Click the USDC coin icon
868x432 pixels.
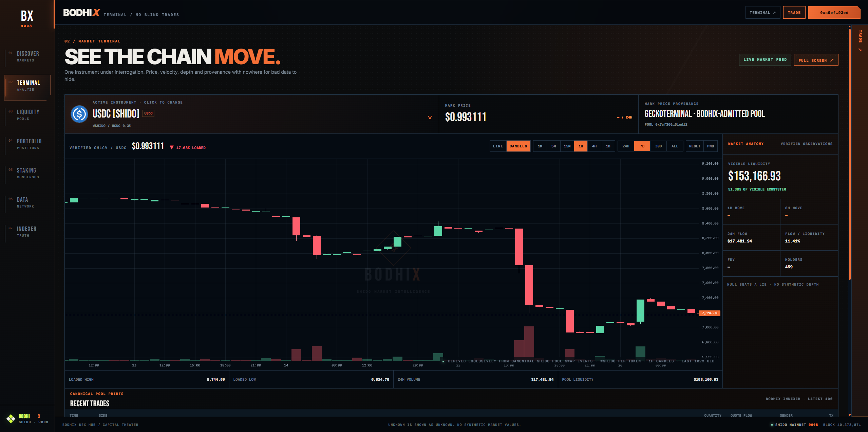click(x=79, y=114)
